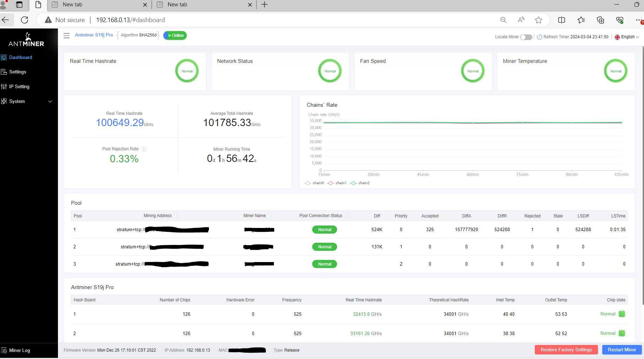Image resolution: width=644 pixels, height=359 pixels.
Task: Click the green Online status badge
Action: coord(175,35)
